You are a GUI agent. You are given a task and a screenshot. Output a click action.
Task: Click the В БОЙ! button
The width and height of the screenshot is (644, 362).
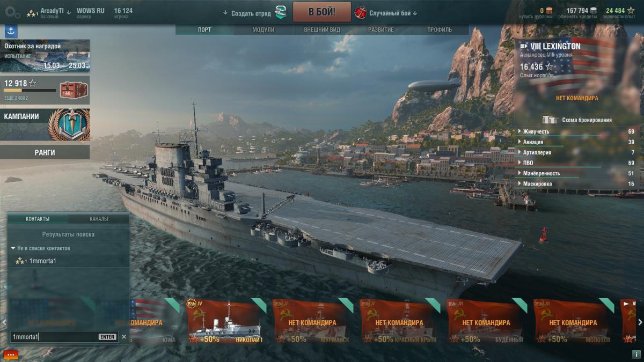click(322, 12)
